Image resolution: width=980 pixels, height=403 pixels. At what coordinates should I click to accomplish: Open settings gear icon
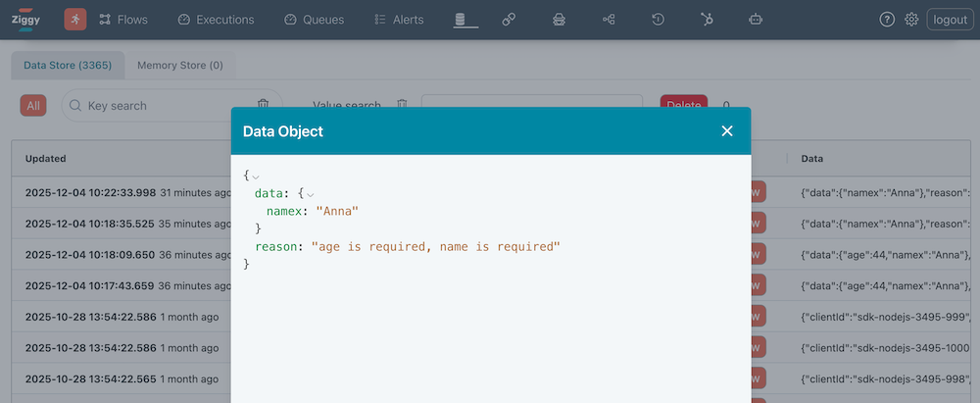(911, 20)
